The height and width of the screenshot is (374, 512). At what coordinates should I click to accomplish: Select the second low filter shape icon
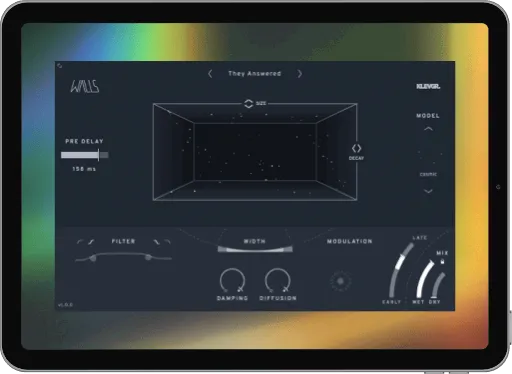pyautogui.click(x=91, y=242)
